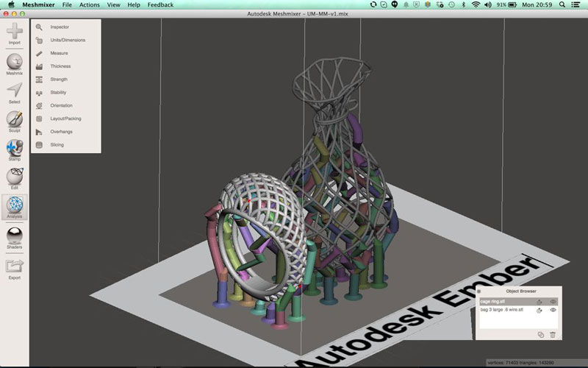Click the Thickness analysis icon
The image size is (588, 368).
click(x=39, y=66)
